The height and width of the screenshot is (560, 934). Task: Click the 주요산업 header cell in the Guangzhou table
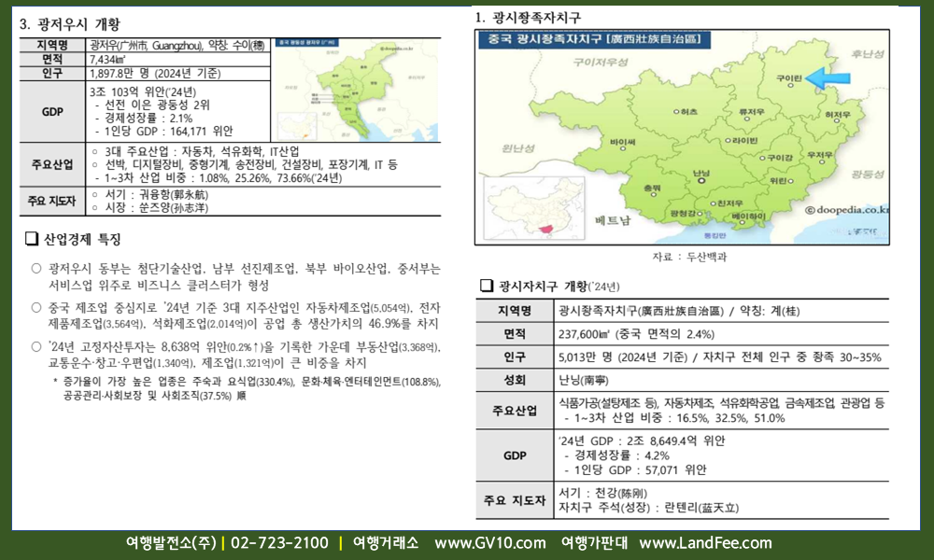click(x=52, y=164)
